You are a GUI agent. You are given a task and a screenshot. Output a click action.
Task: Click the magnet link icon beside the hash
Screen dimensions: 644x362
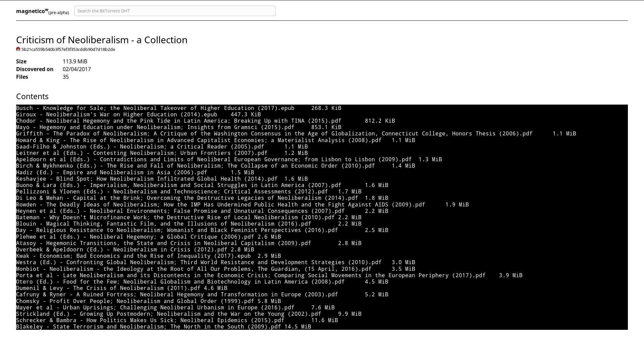[18, 49]
